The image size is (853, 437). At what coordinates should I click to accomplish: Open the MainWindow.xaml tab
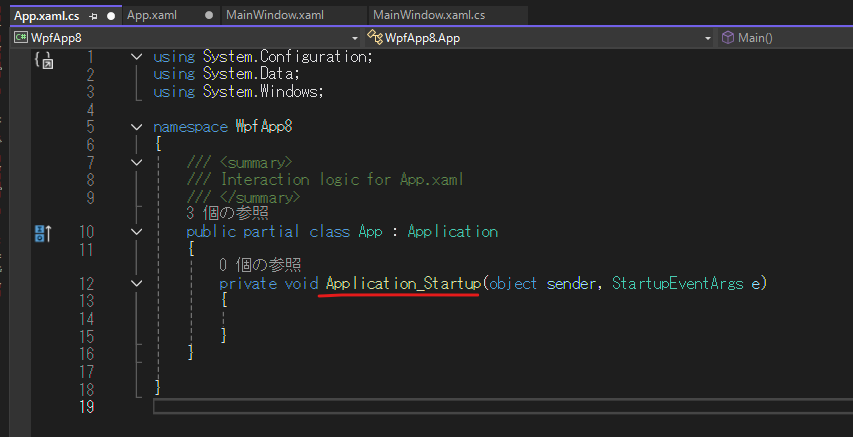pyautogui.click(x=275, y=15)
